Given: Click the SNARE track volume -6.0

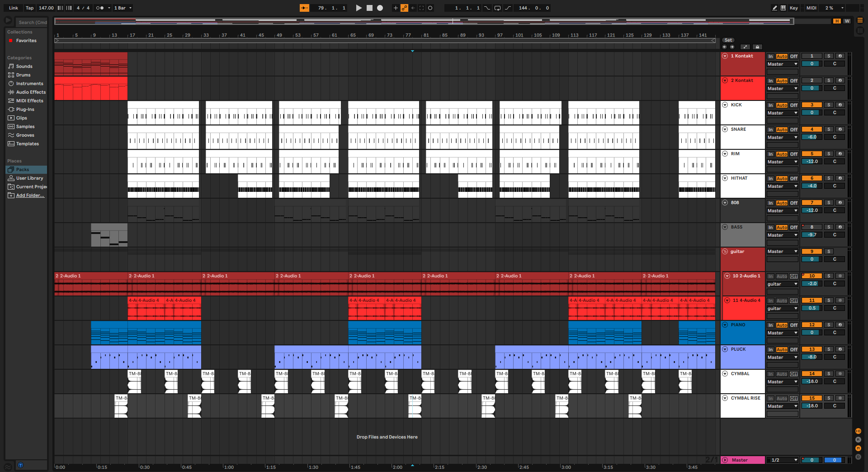Looking at the screenshot, I should 812,137.
